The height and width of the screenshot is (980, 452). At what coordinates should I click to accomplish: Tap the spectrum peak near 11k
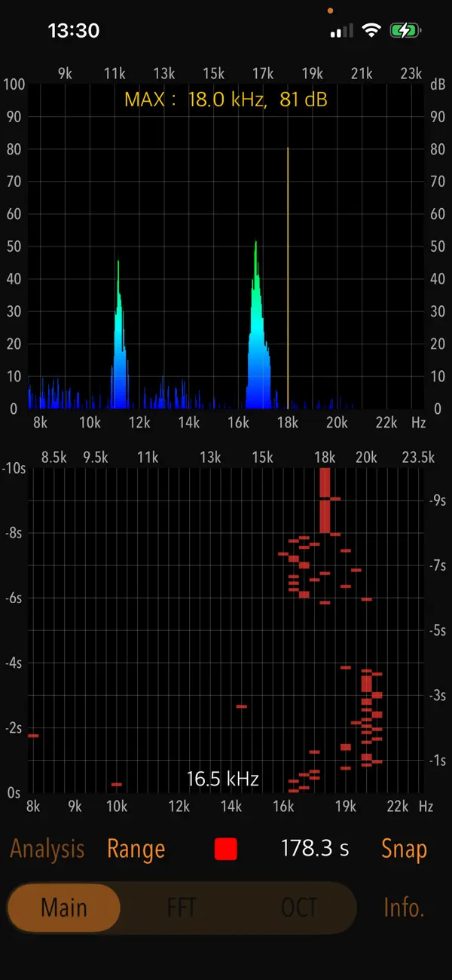119,335
